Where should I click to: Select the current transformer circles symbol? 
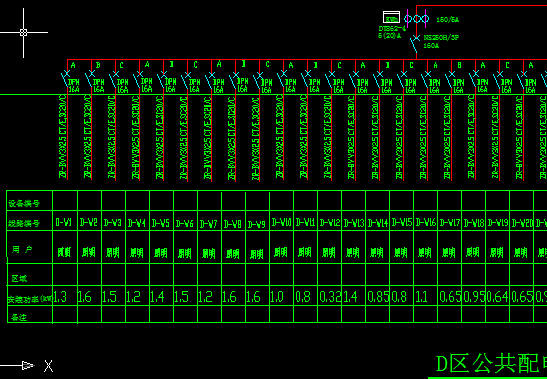click(417, 19)
